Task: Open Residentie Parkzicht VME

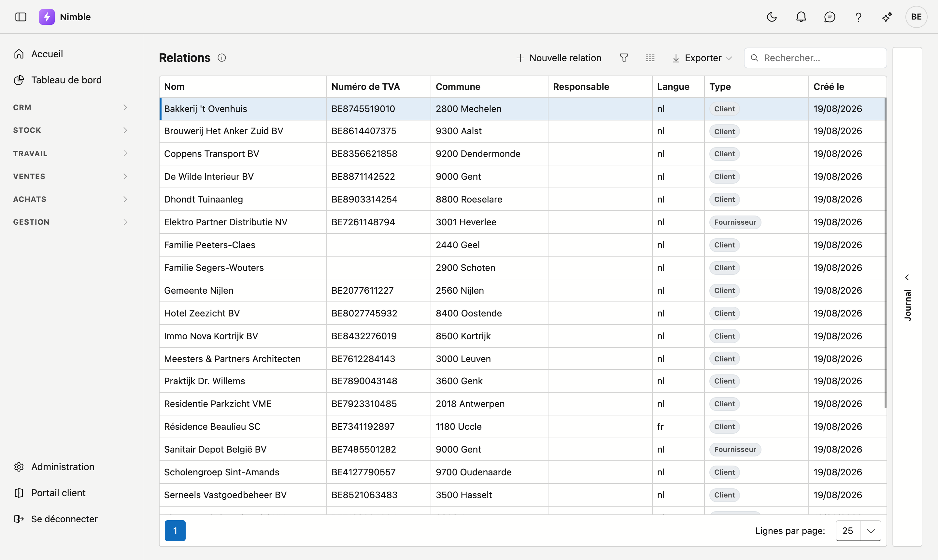Action: [523, 404]
